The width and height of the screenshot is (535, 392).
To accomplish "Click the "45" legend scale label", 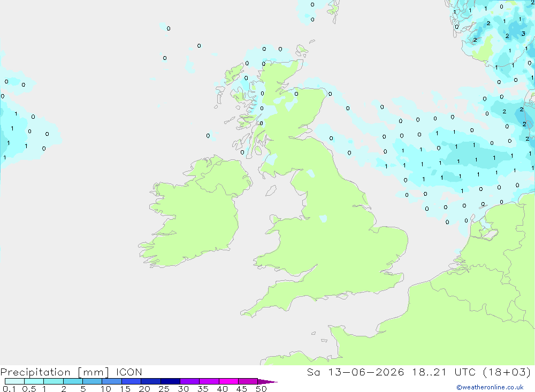I will pyautogui.click(x=242, y=389).
